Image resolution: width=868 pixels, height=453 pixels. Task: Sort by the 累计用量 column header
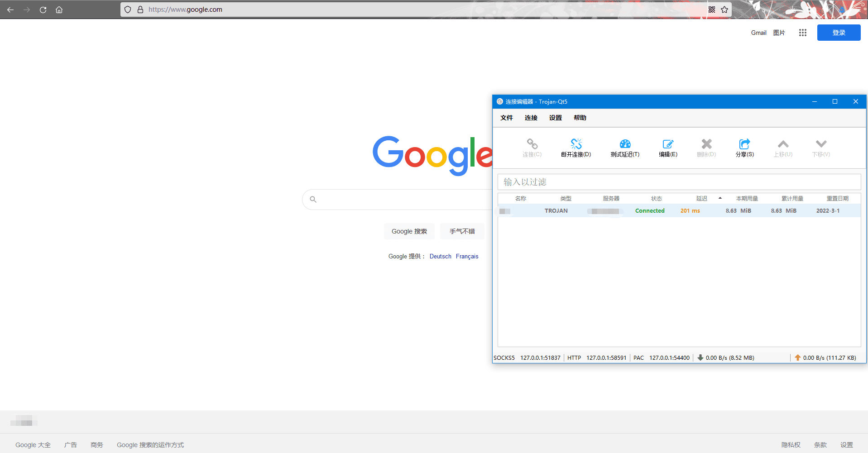point(792,198)
